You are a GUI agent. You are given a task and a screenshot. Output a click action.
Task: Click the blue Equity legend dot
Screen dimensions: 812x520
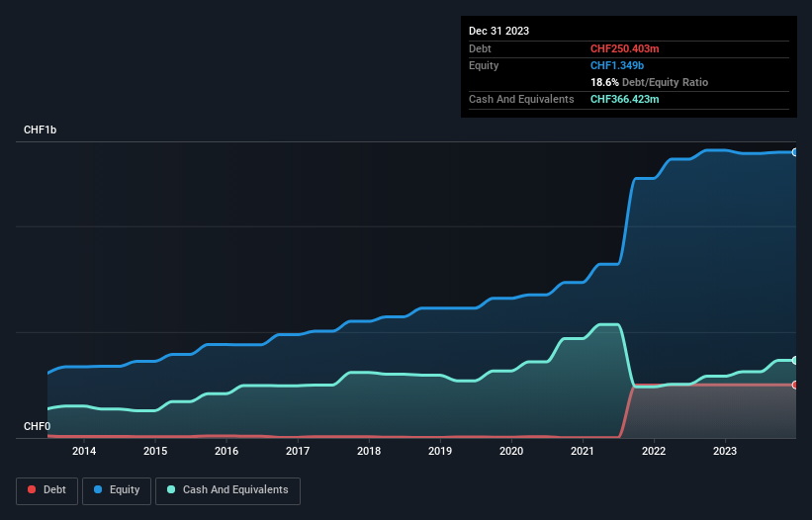[x=98, y=489]
